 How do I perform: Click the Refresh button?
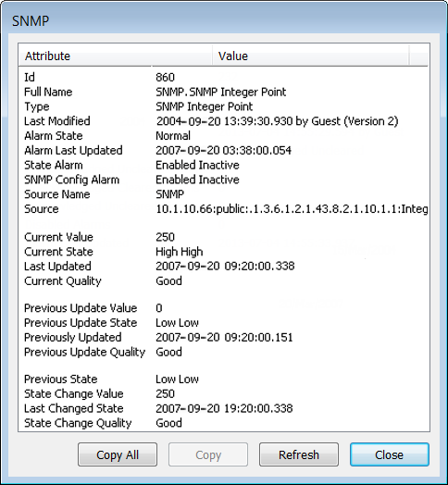(299, 454)
